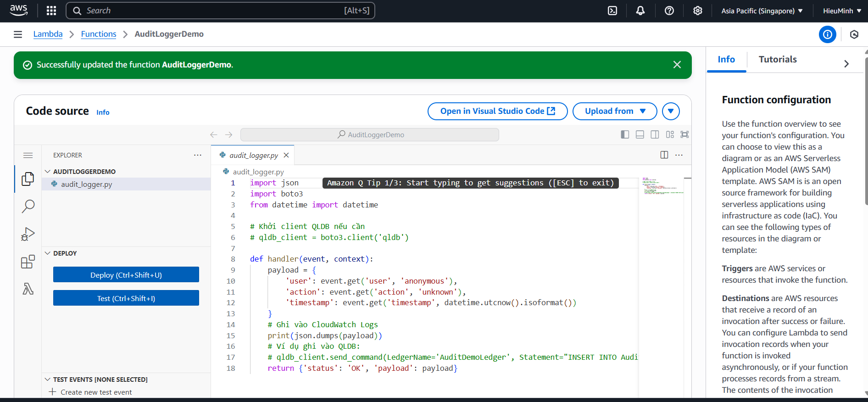Open the editor activity bar menu icon
Screen dimensions: 868x402
click(28, 155)
